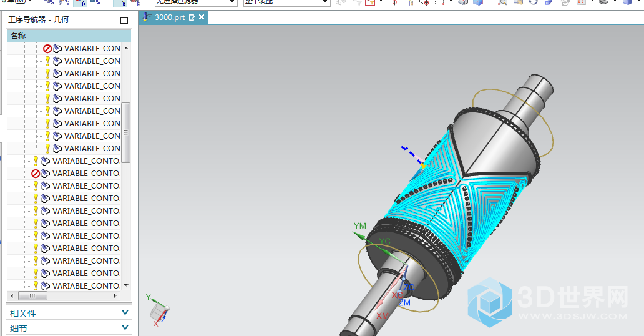Select red-prohibited VARIABLE_CONTO. operation row
This screenshot has width=644, height=336.
76,173
